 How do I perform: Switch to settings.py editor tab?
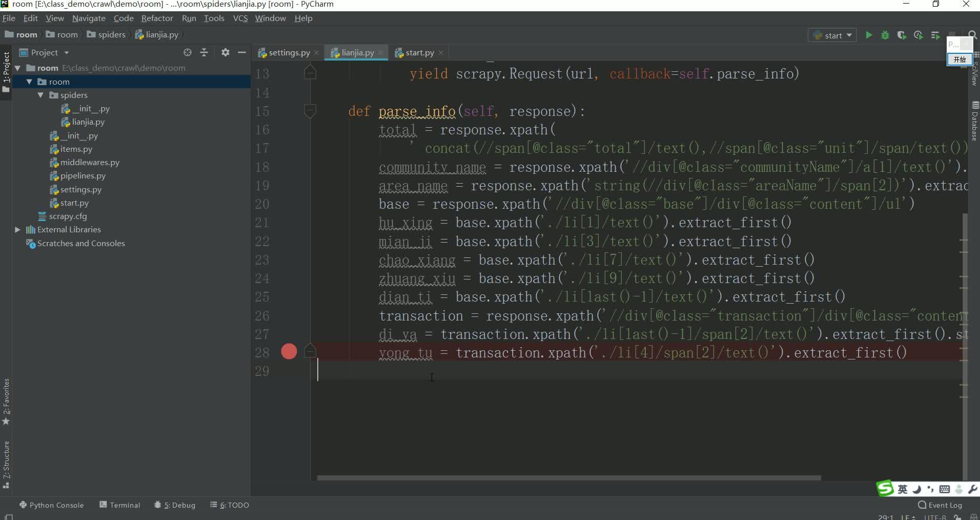(289, 53)
